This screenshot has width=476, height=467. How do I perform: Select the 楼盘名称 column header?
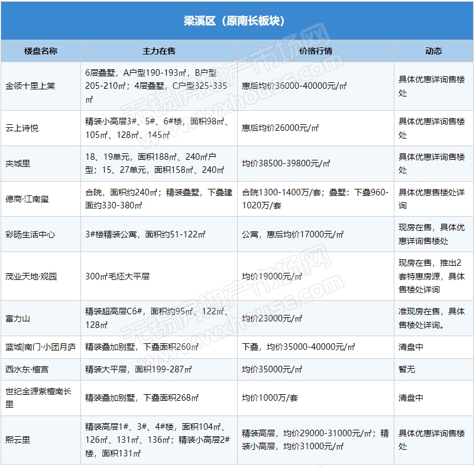41,51
